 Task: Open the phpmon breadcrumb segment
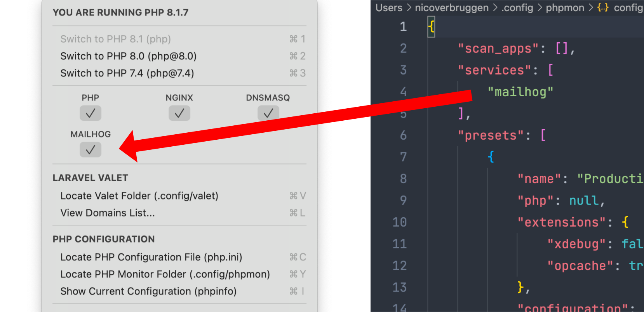pos(565,8)
